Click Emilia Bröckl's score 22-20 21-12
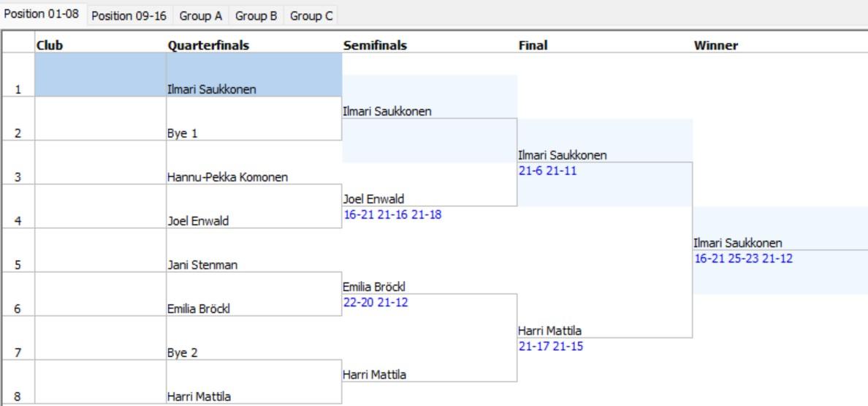The width and height of the screenshot is (868, 406). (375, 301)
